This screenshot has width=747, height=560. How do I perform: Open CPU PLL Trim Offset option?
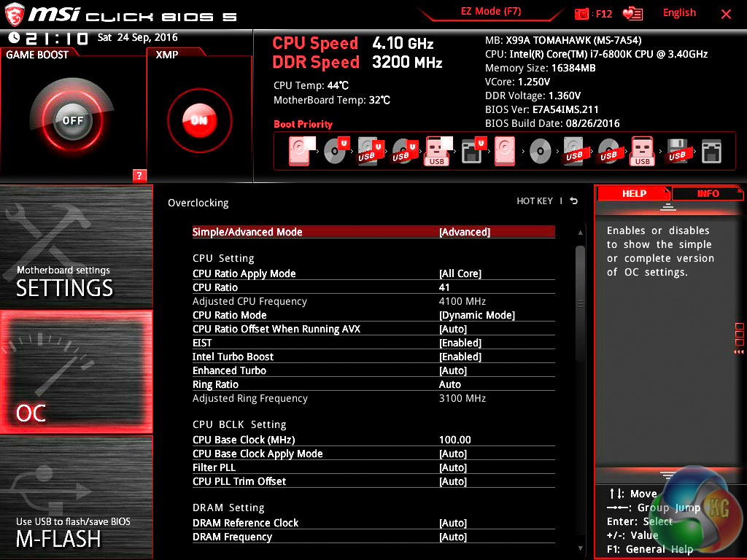click(x=373, y=481)
